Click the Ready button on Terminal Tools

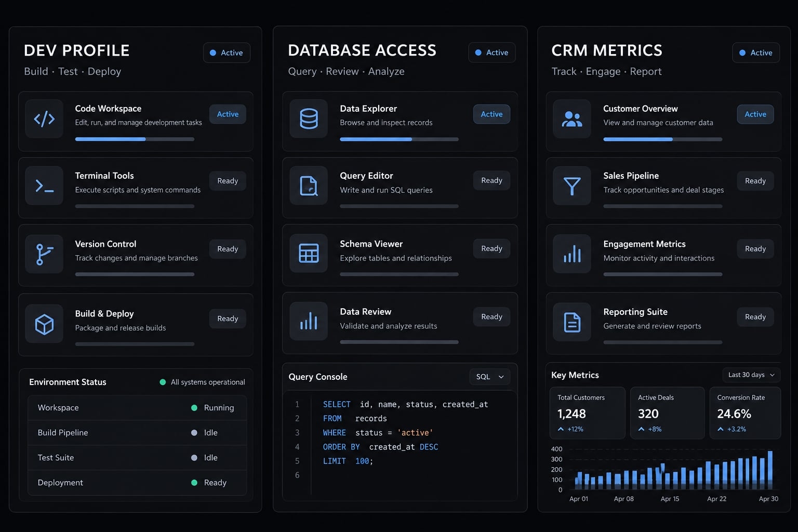[228, 181]
